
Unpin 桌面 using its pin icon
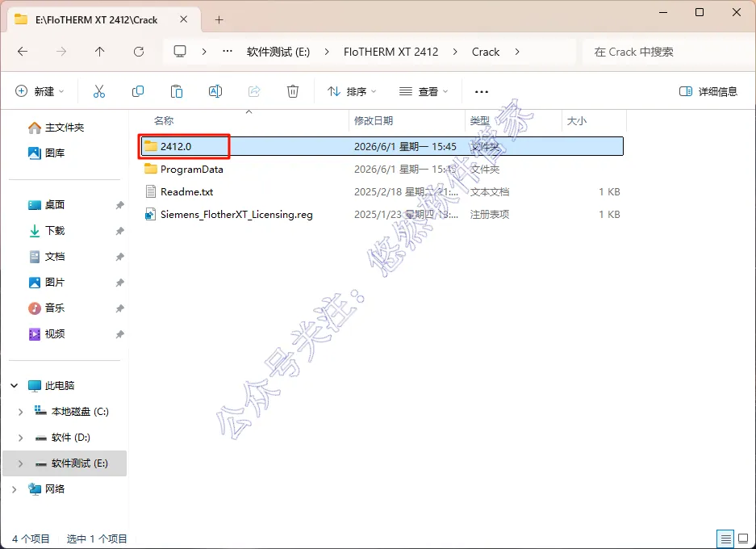point(119,205)
